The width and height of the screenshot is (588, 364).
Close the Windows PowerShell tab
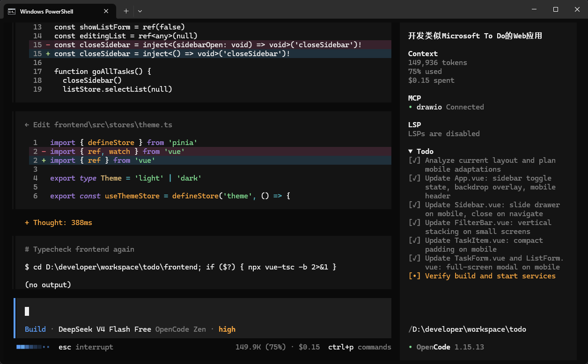[x=107, y=11]
